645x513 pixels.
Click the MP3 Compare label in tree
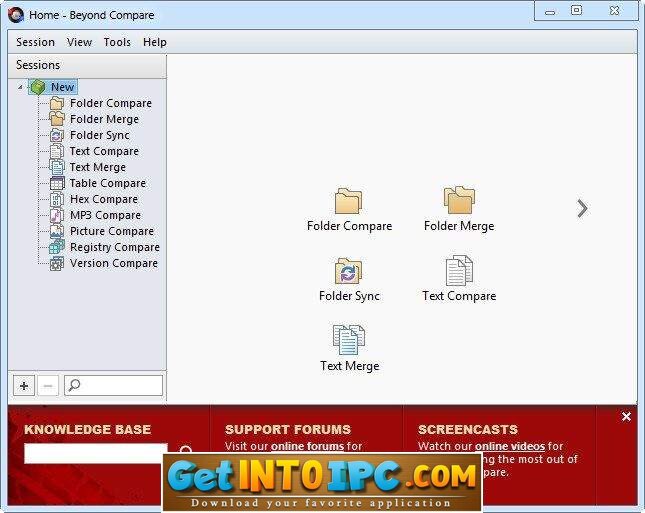(x=105, y=215)
